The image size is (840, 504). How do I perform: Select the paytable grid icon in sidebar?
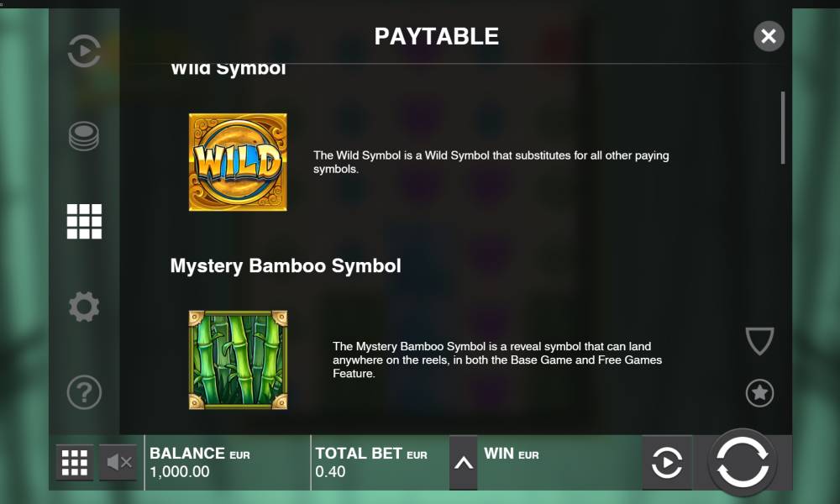84,221
